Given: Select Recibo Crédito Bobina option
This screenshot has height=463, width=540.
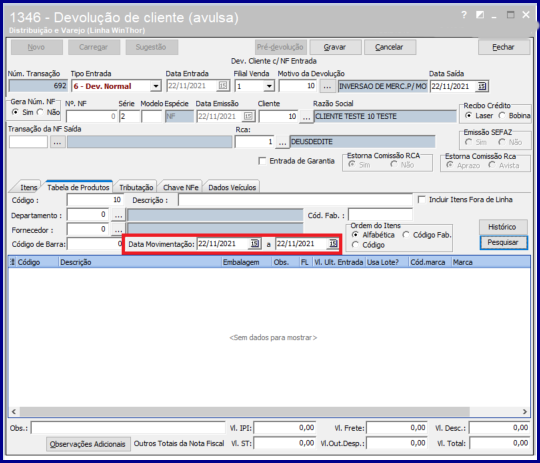Looking at the screenshot, I should pos(502,116).
